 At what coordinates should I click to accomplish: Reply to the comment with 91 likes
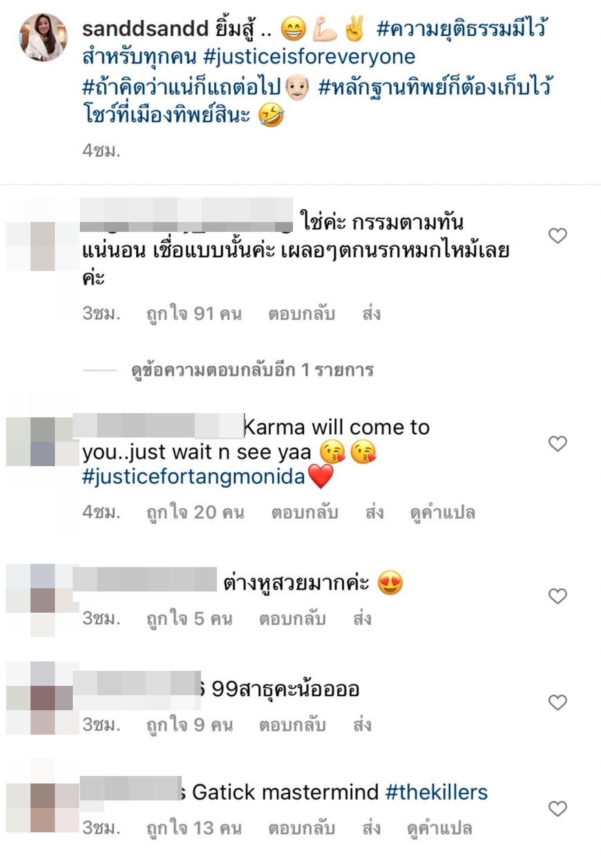tap(301, 314)
